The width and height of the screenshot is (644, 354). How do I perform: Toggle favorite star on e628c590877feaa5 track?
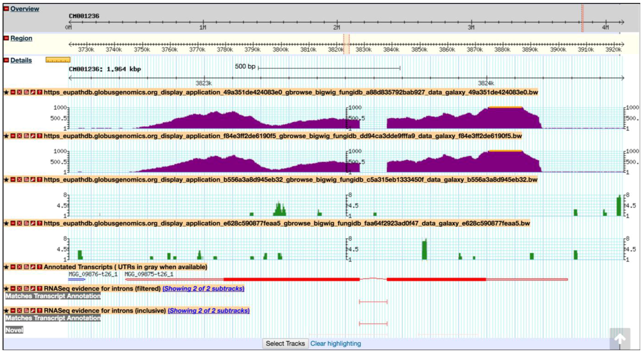click(x=6, y=223)
